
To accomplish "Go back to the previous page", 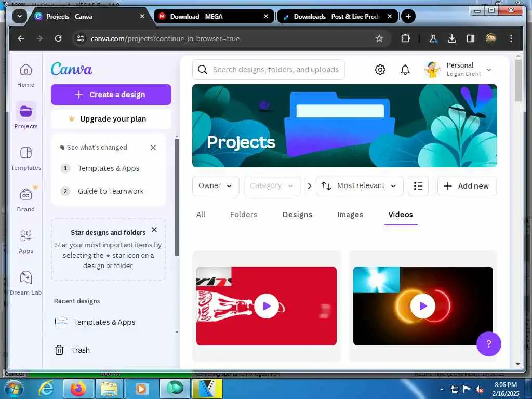I will [21, 38].
